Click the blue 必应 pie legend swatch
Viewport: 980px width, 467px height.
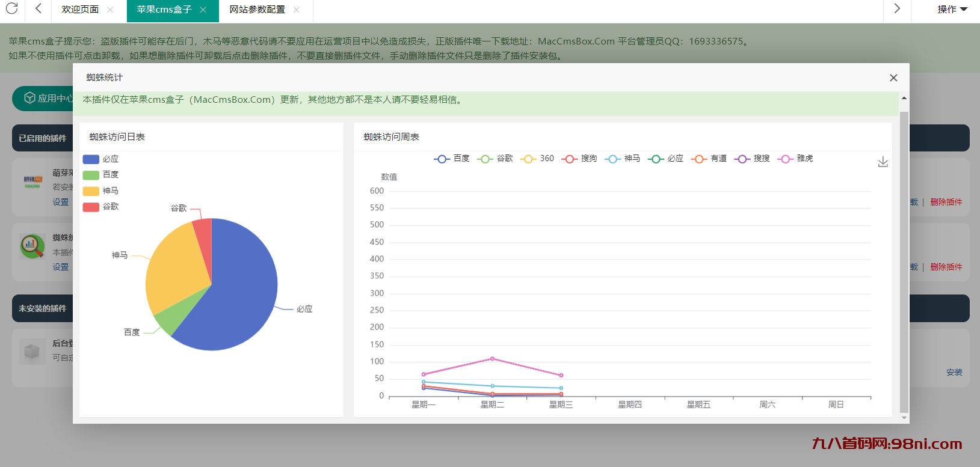tap(91, 159)
